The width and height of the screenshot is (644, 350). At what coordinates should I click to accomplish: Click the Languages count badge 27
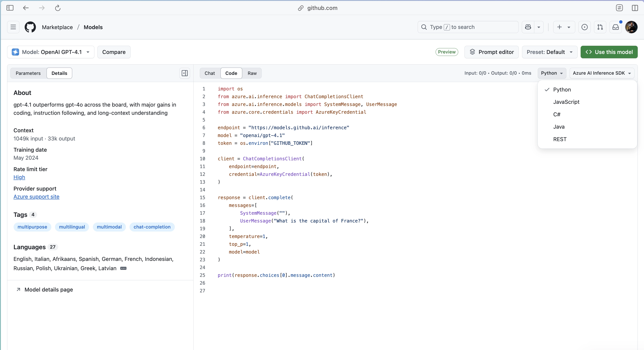53,247
